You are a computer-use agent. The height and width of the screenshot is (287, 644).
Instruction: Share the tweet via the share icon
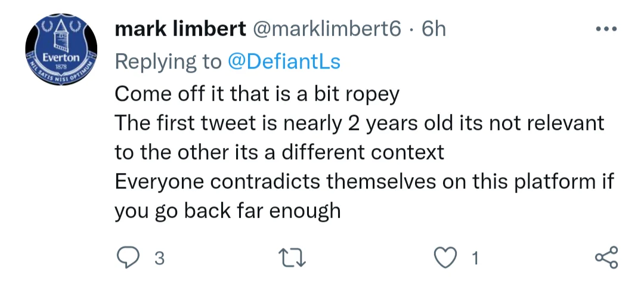607,258
